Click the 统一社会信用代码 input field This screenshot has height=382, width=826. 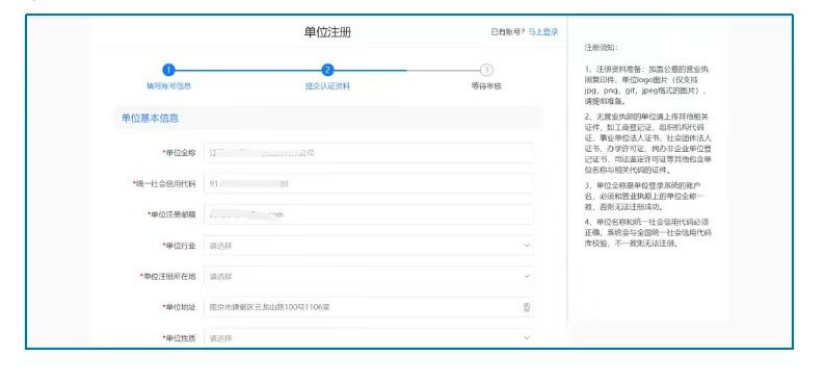[x=369, y=184]
